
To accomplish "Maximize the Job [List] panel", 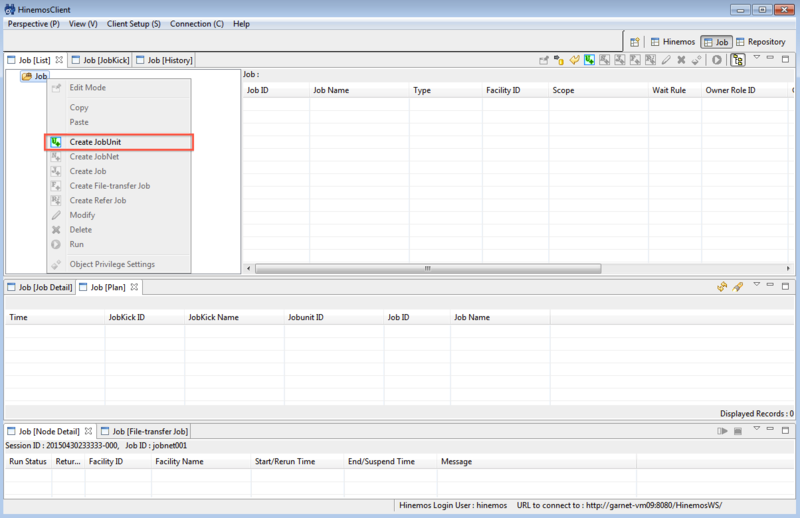I will pos(786,59).
